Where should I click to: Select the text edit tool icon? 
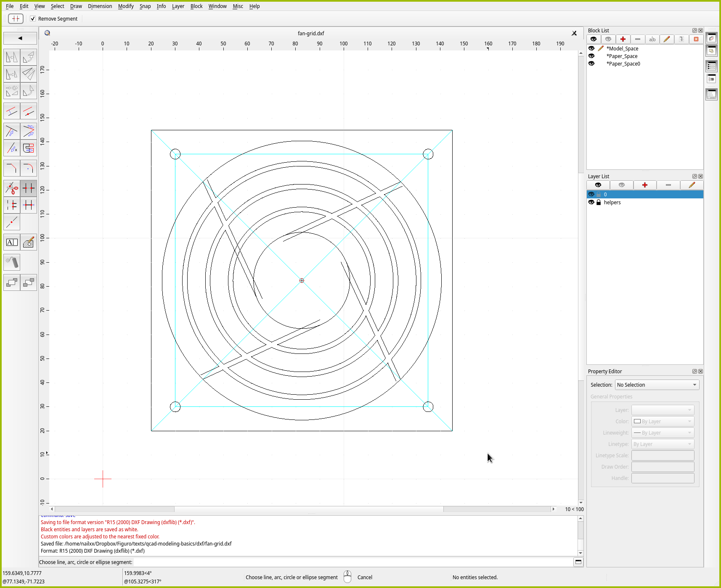coord(12,243)
